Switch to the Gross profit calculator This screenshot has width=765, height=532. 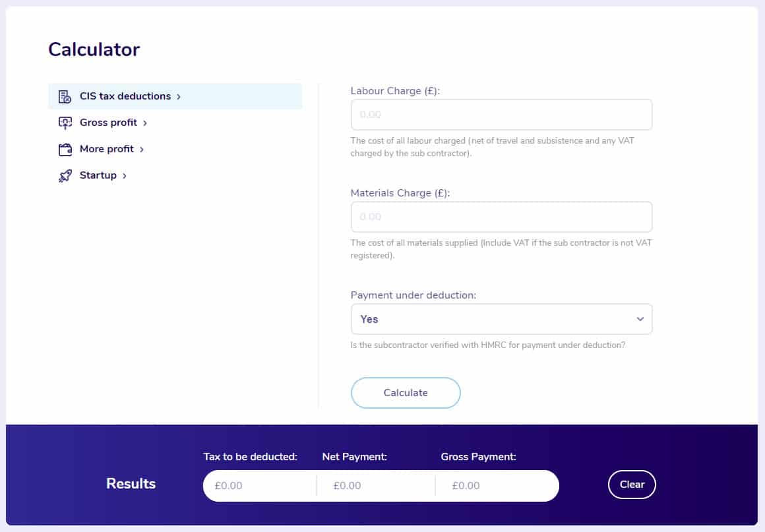108,123
